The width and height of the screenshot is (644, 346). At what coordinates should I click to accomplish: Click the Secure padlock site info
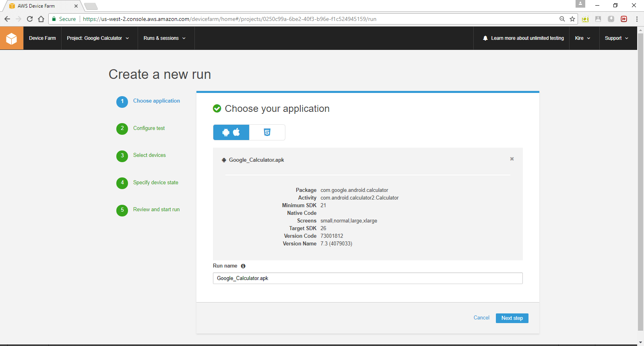64,19
